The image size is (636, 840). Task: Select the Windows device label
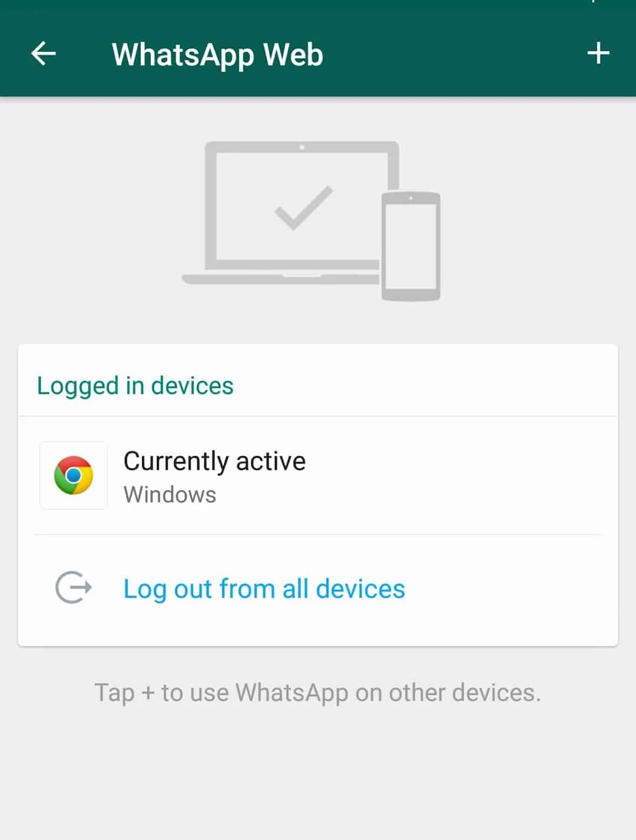click(x=170, y=494)
